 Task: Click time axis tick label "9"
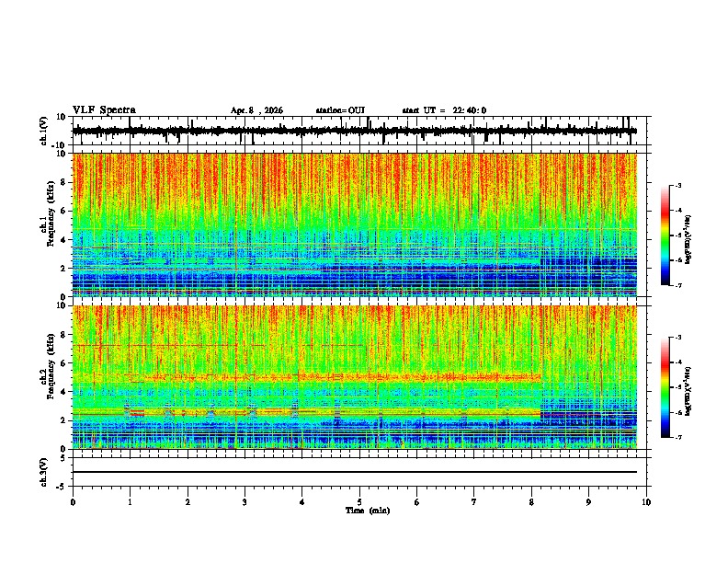click(x=588, y=502)
